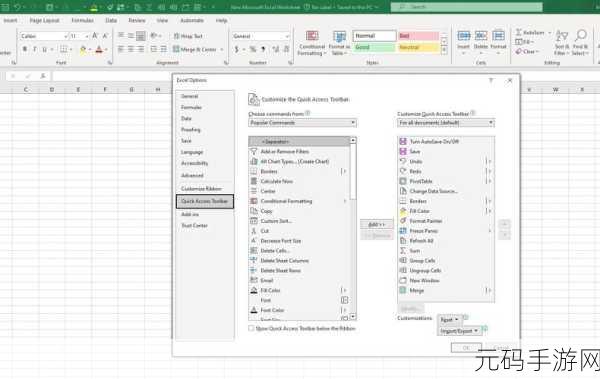Open Conditional Formatting in the ribbon
This screenshot has width=600, height=379.
point(312,43)
